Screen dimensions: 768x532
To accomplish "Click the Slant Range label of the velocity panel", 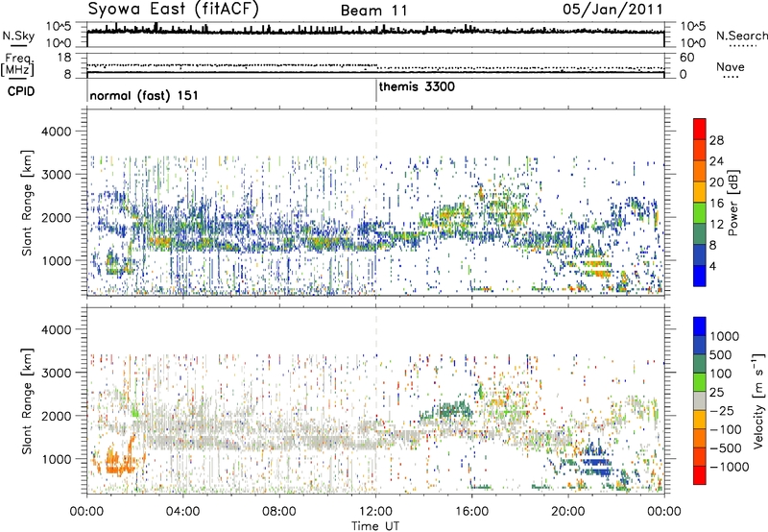I will tap(27, 401).
